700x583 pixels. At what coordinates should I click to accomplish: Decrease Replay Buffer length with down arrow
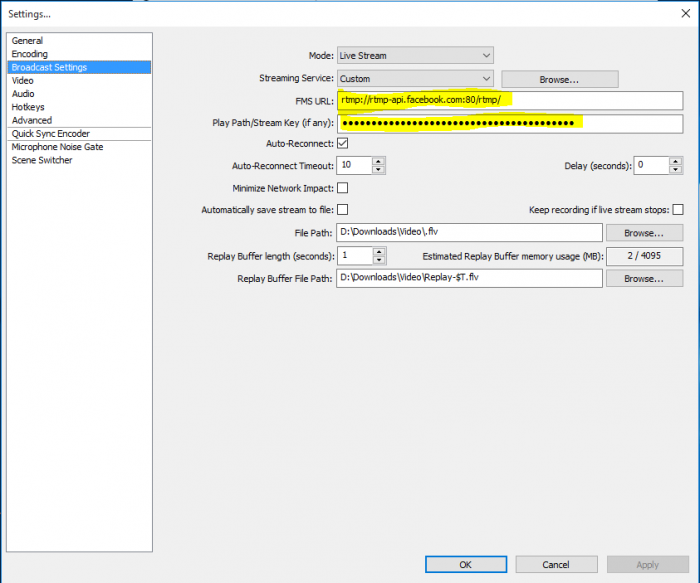pos(379,260)
